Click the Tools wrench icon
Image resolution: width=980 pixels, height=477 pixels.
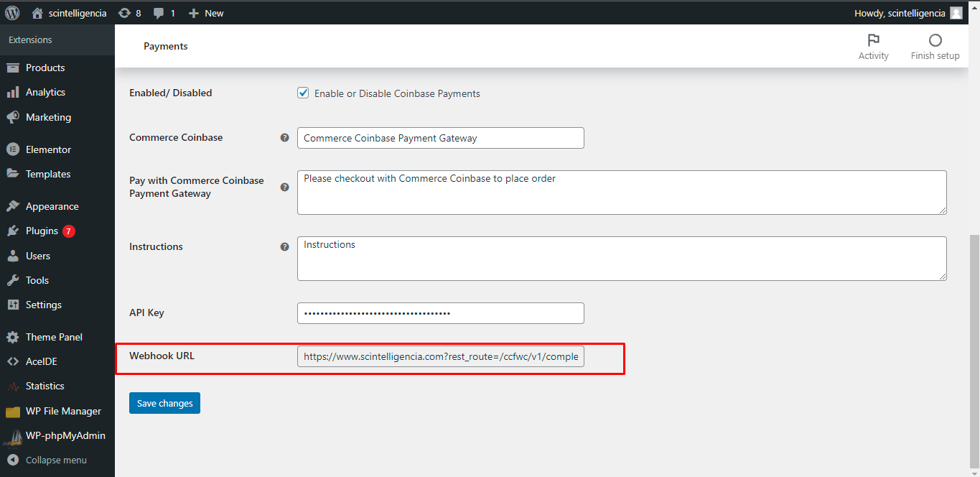pyautogui.click(x=13, y=280)
